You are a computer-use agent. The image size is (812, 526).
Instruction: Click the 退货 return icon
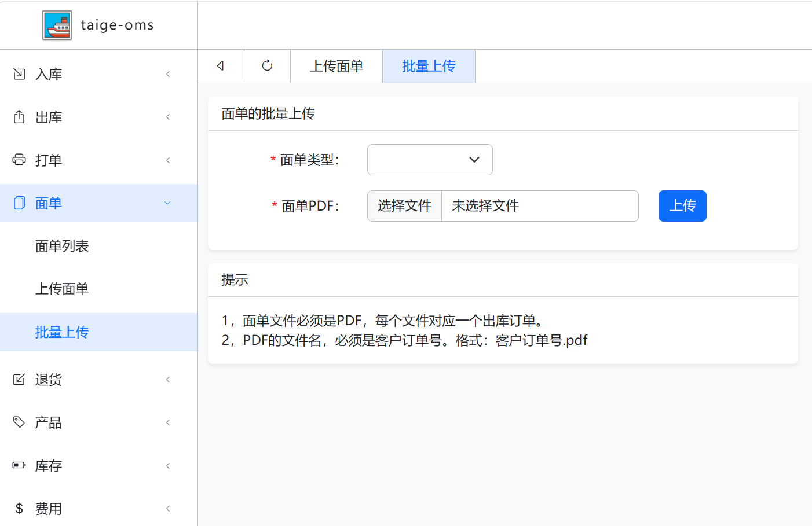point(19,380)
